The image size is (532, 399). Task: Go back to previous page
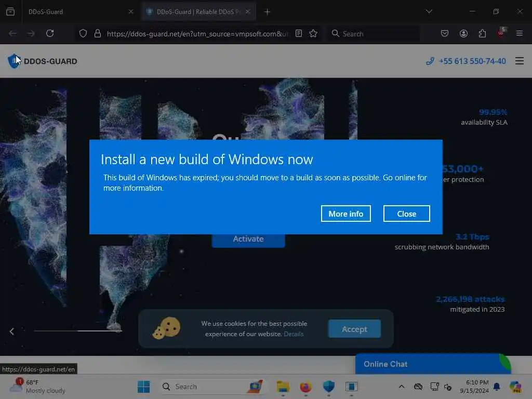(12, 33)
